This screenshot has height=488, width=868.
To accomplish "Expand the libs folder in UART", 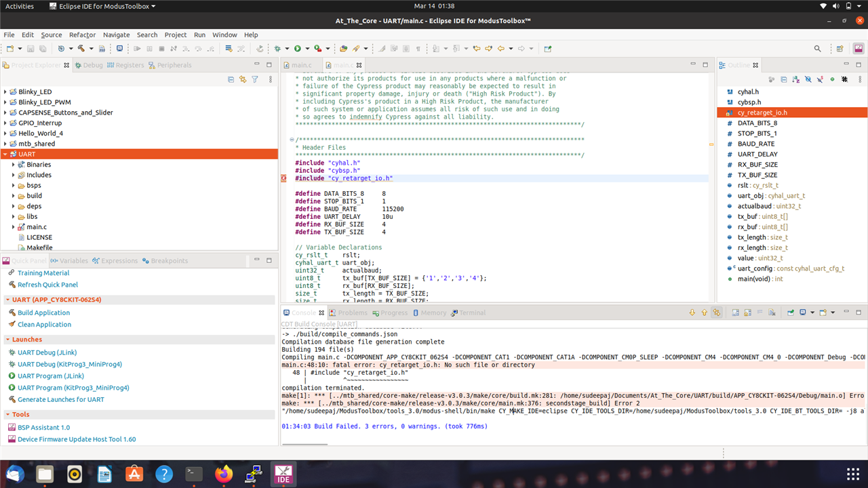I will pyautogui.click(x=14, y=216).
